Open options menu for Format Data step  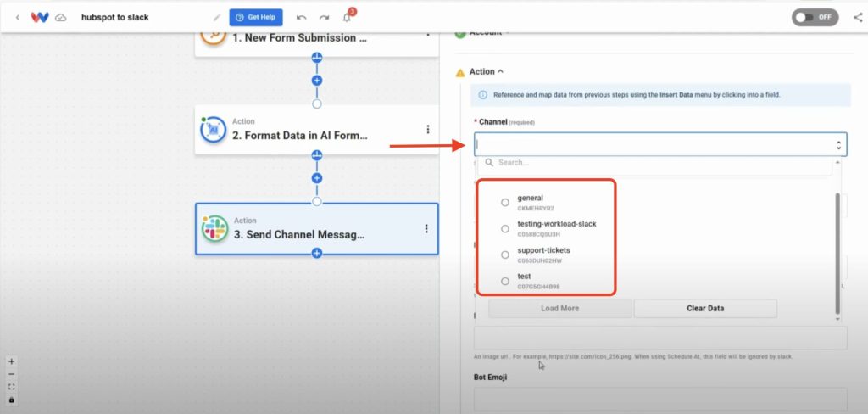pyautogui.click(x=428, y=129)
